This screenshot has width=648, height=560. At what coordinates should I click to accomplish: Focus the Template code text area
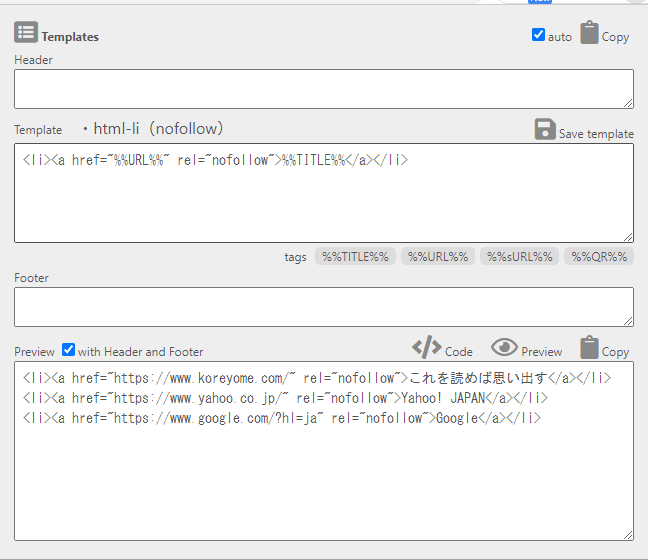pos(324,193)
